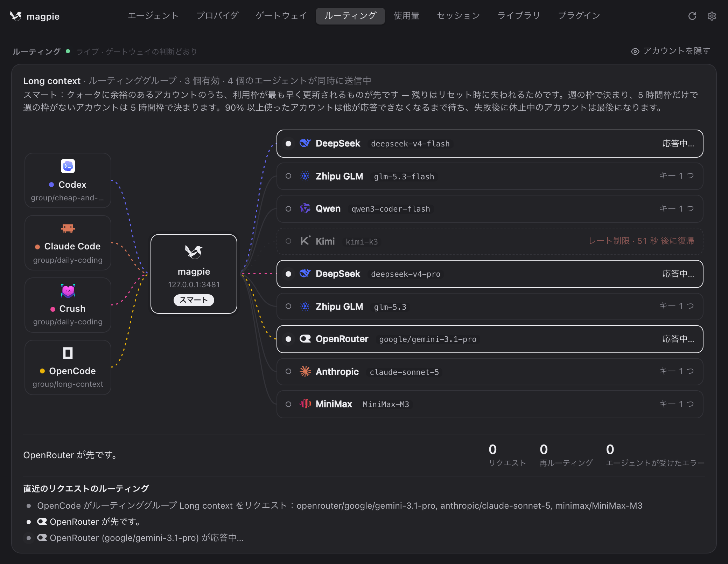The width and height of the screenshot is (728, 564).
Task: Click the Claude Code agent icon
Action: [x=68, y=228]
